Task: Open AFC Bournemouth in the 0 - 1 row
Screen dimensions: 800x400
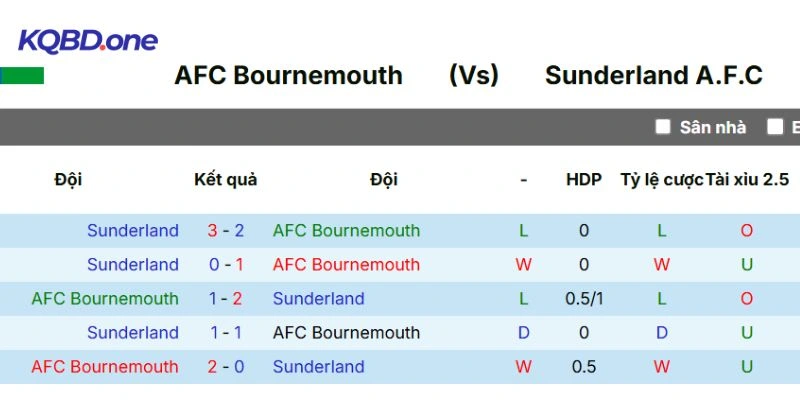Action: pyautogui.click(x=346, y=265)
